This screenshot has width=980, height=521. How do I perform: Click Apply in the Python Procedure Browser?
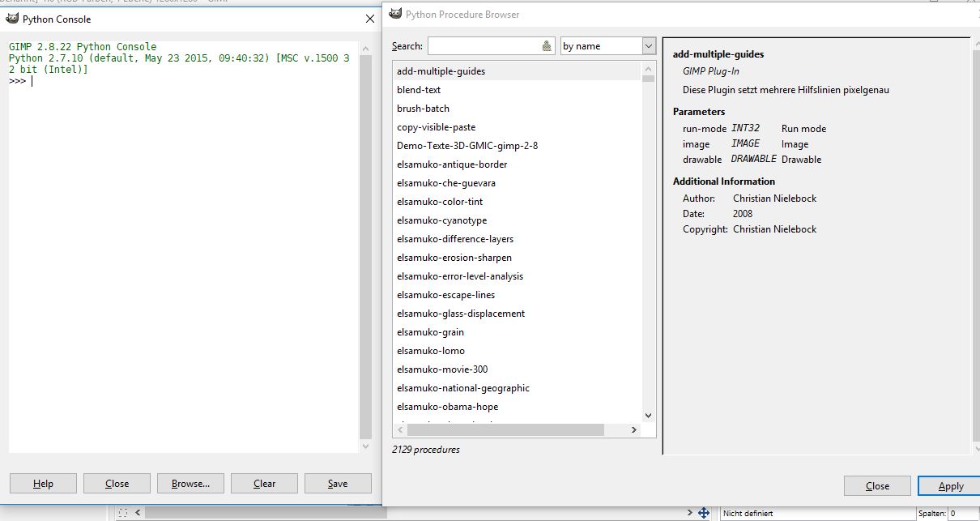(x=950, y=486)
